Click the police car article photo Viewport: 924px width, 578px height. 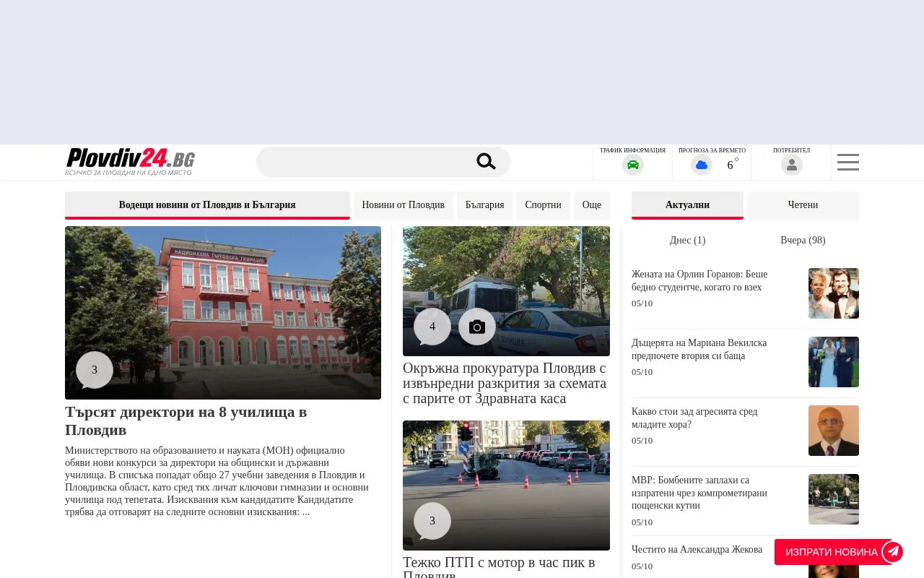click(x=506, y=291)
